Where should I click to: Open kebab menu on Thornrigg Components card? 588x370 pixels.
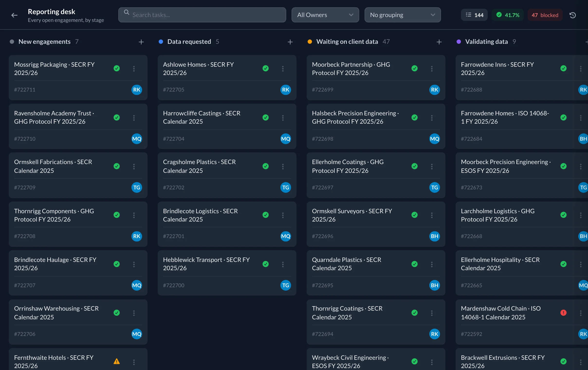click(134, 215)
